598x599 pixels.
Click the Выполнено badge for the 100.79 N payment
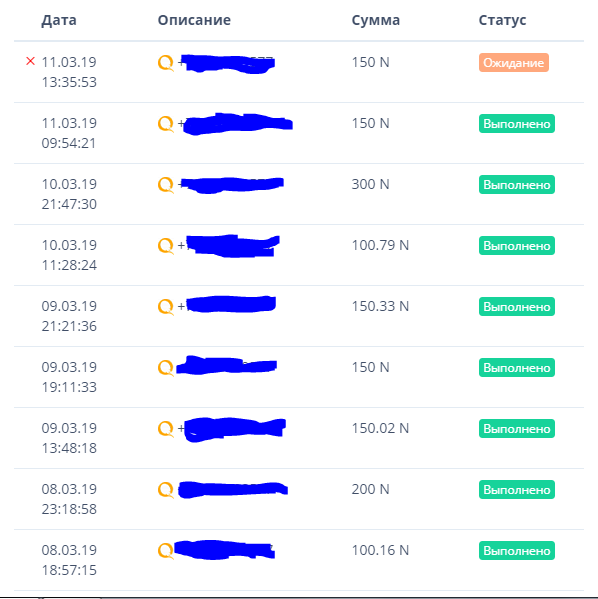[517, 246]
